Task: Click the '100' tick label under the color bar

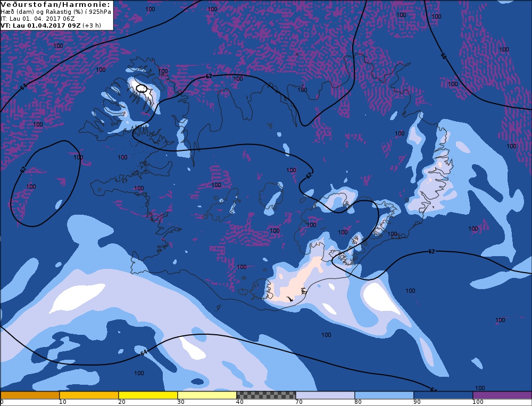Action: pyautogui.click(x=478, y=402)
